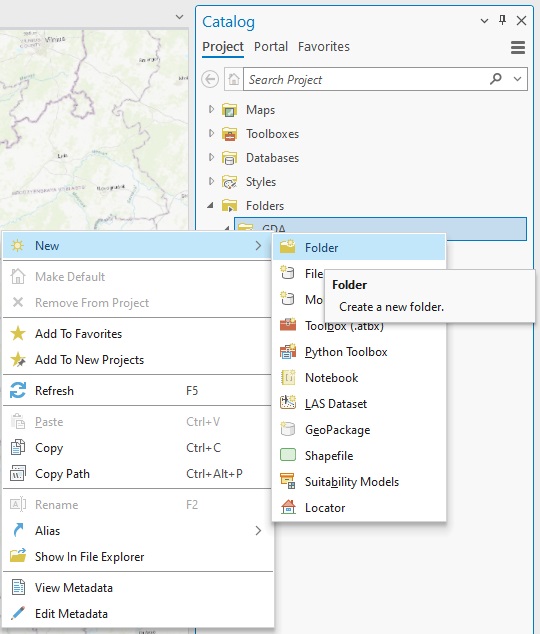The height and width of the screenshot is (634, 540).
Task: Toggle the Catalog pane auto-hide pin
Action: [x=502, y=20]
